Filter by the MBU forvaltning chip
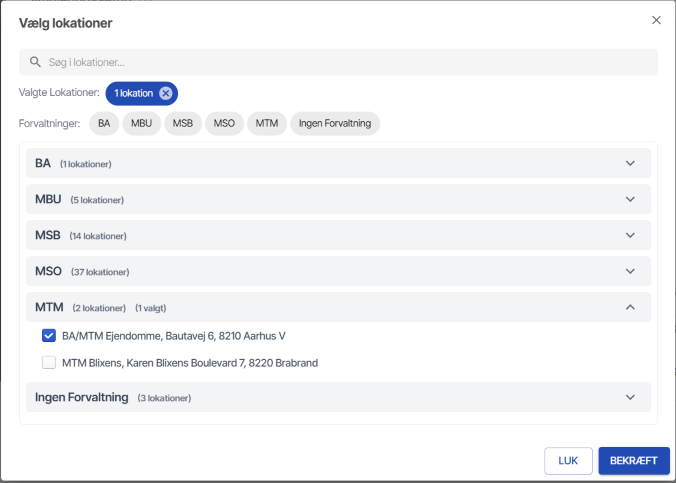Viewport: 676px width, 483px height. 140,123
